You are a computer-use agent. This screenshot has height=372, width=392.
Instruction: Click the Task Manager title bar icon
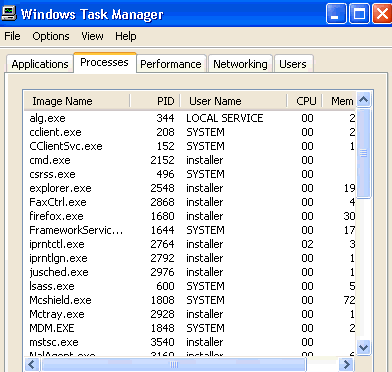point(9,14)
